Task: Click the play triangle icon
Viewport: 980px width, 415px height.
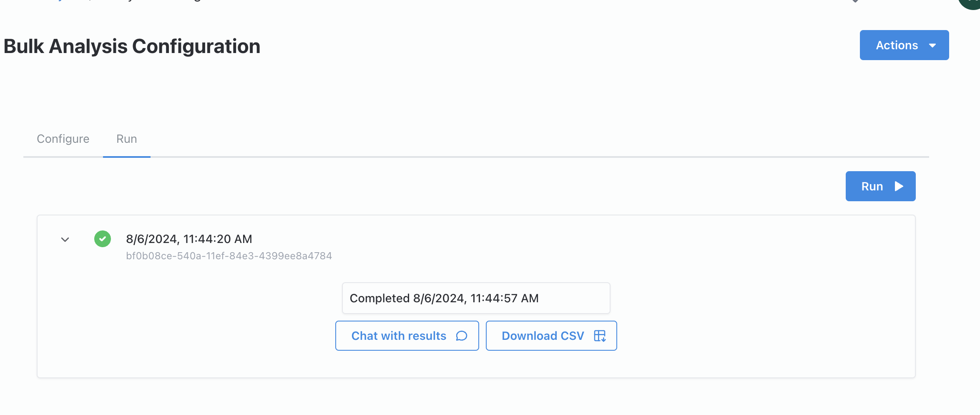Action: [899, 186]
